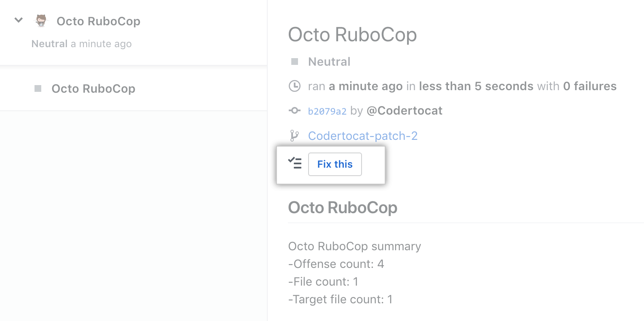Click the Neutral a minute ago status text

81,44
